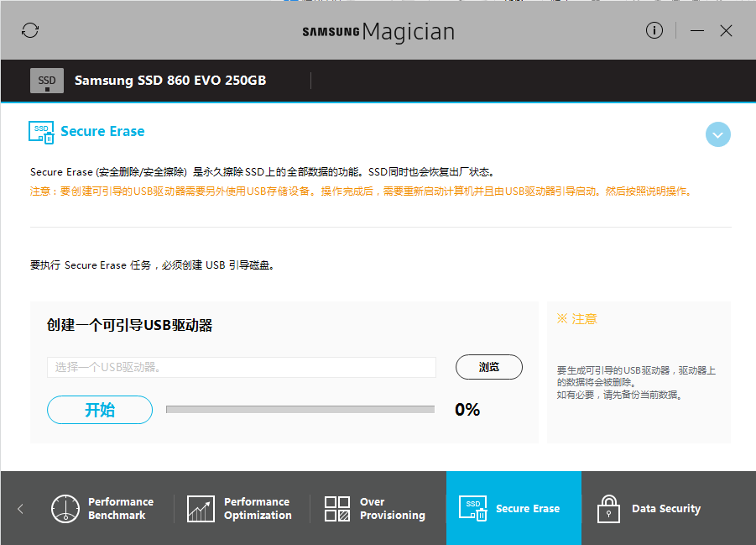Screen dimensions: 756x545
Task: Click the 开始 start button
Action: pyautogui.click(x=100, y=410)
